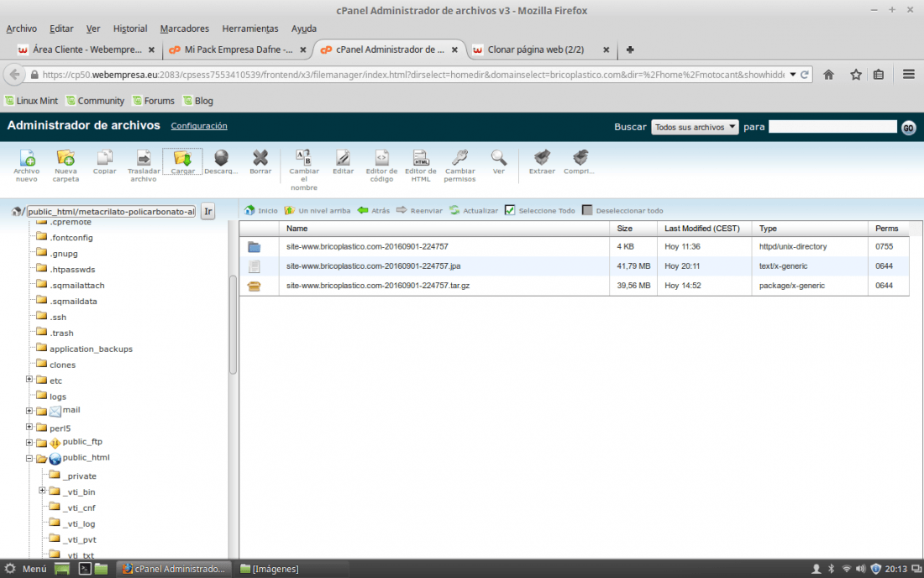The height and width of the screenshot is (578, 924).
Task: Click the home icon beside path field
Action: (17, 211)
